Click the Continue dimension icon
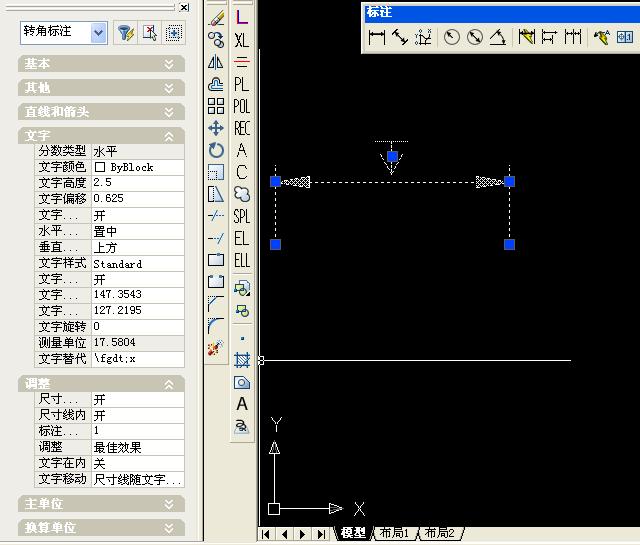 coord(573,38)
